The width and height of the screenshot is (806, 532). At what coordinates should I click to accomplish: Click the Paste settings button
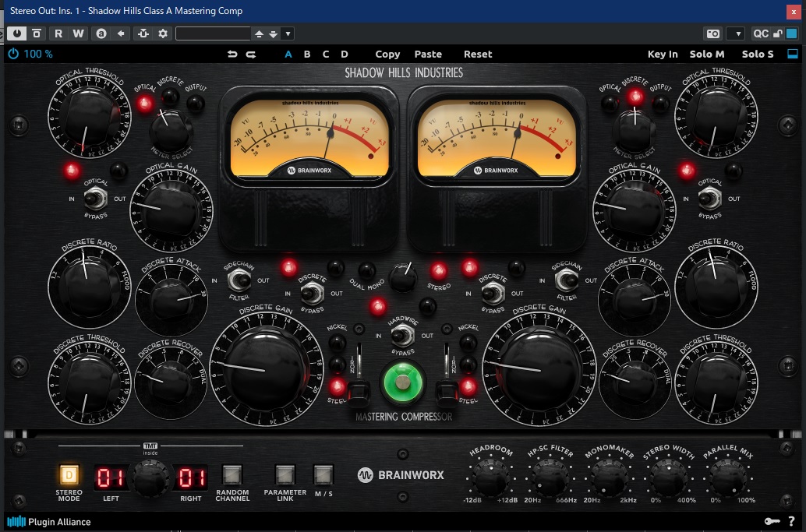coord(428,54)
